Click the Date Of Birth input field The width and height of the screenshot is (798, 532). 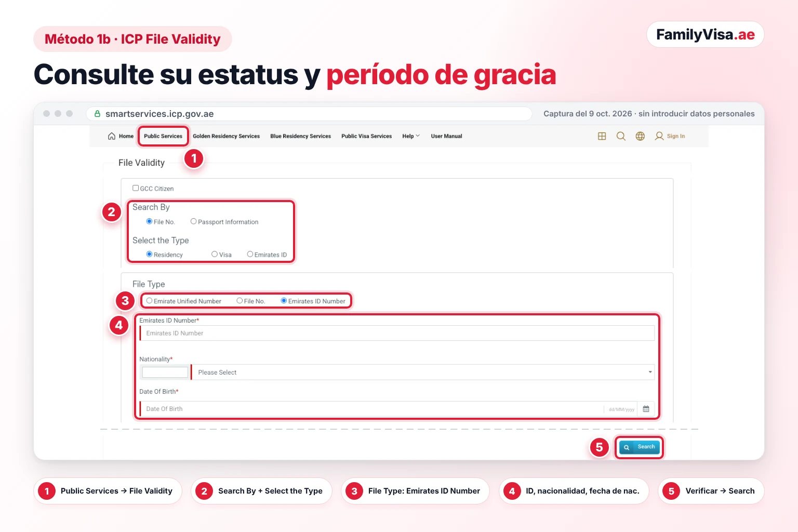coord(371,409)
